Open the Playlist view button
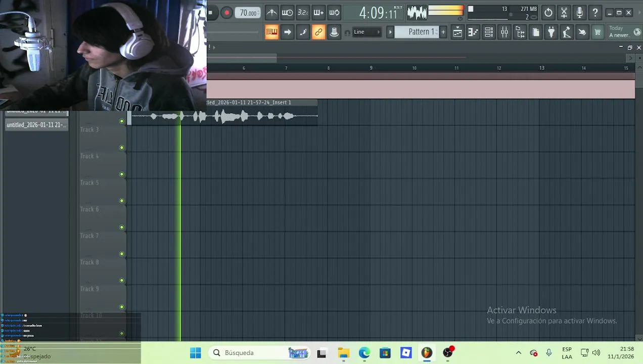This screenshot has width=643, height=364. (x=457, y=32)
